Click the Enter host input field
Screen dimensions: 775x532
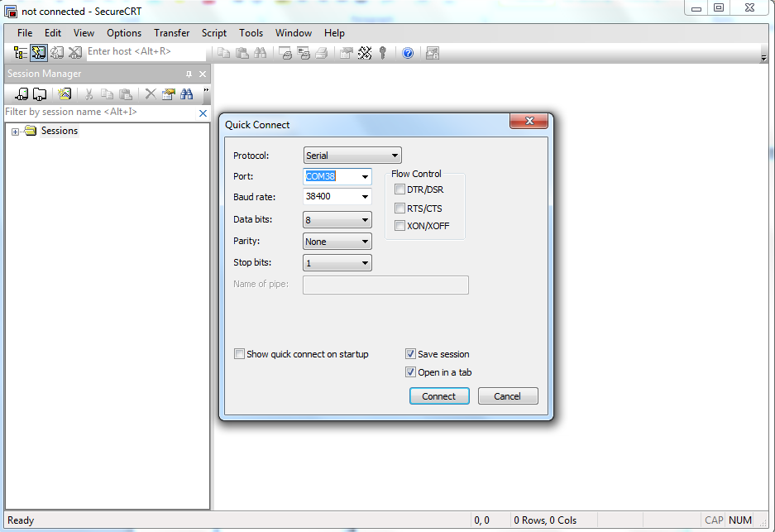[146, 52]
